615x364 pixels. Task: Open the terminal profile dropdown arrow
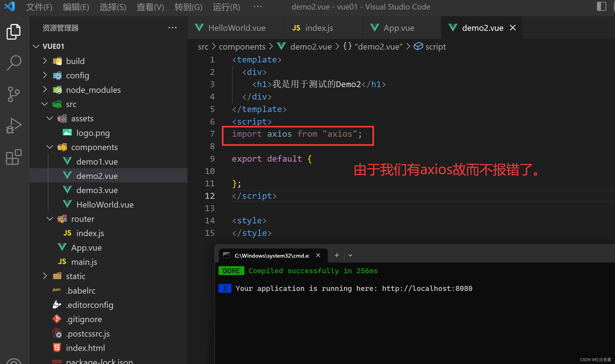[x=350, y=255]
